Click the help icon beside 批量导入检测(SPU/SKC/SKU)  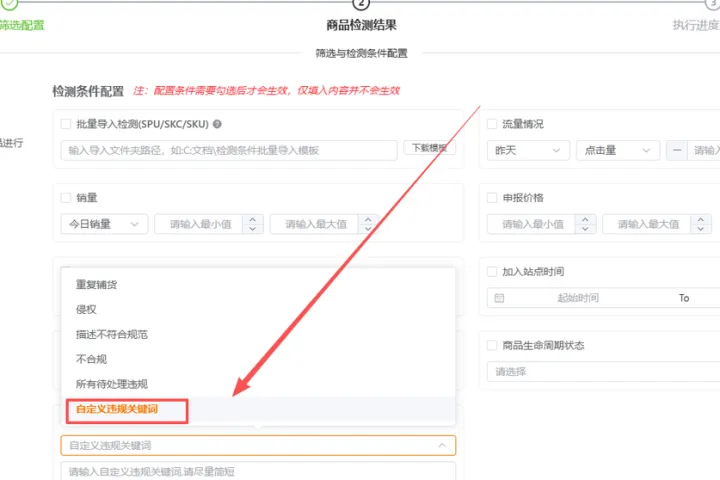(217, 124)
